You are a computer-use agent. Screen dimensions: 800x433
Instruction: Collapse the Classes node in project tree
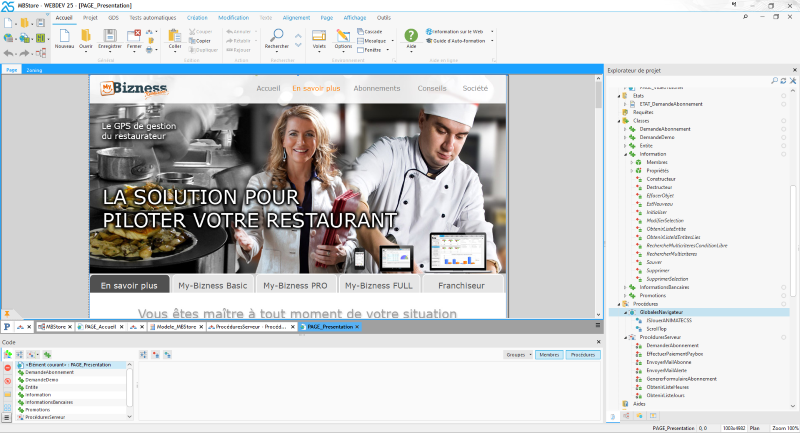click(x=619, y=121)
